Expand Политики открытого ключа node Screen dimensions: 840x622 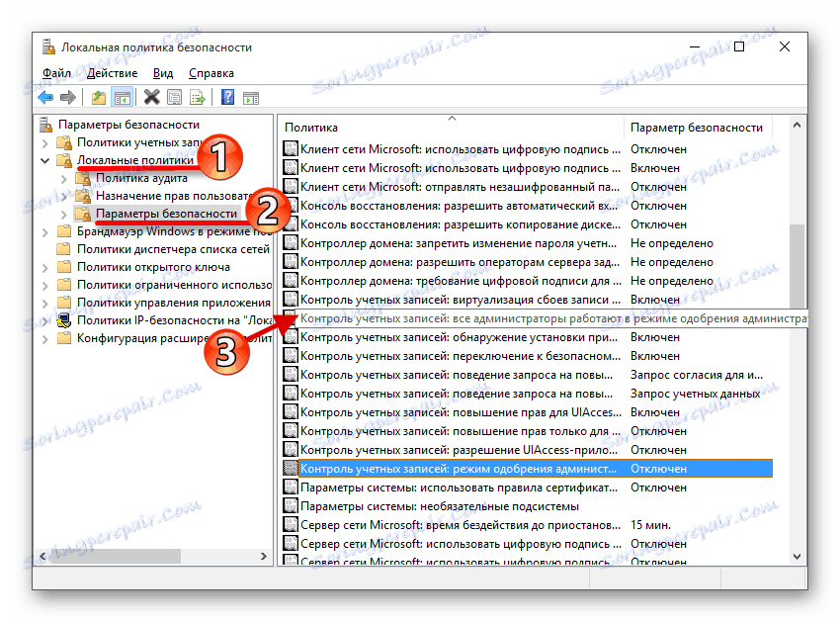[x=45, y=268]
